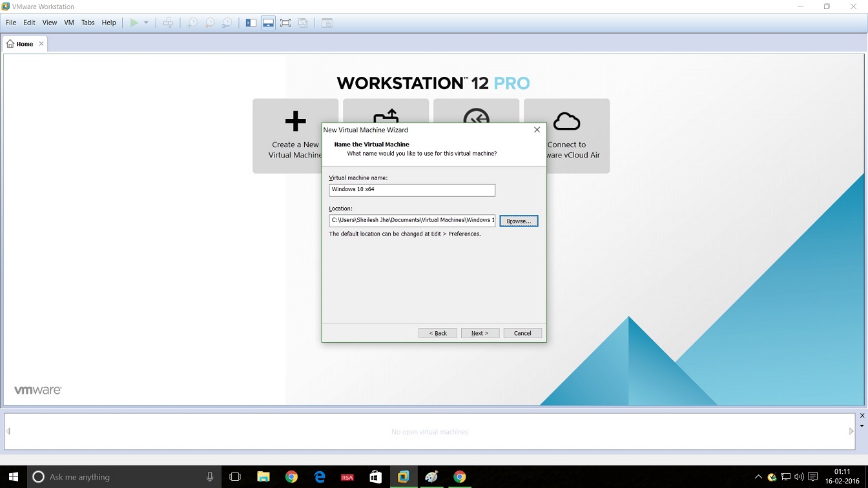Viewport: 868px width, 488px height.
Task: Click the Power On play icon
Action: [134, 23]
